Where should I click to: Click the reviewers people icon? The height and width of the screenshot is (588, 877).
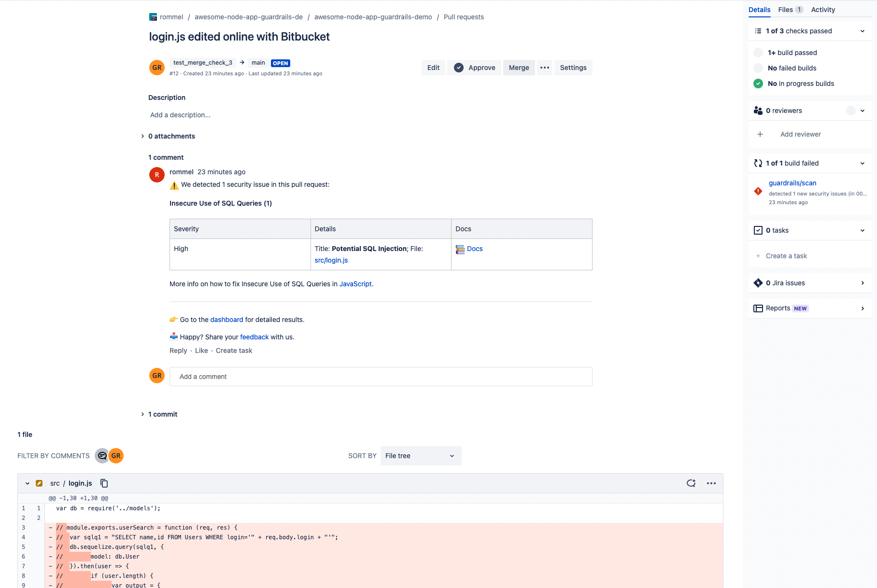click(758, 111)
